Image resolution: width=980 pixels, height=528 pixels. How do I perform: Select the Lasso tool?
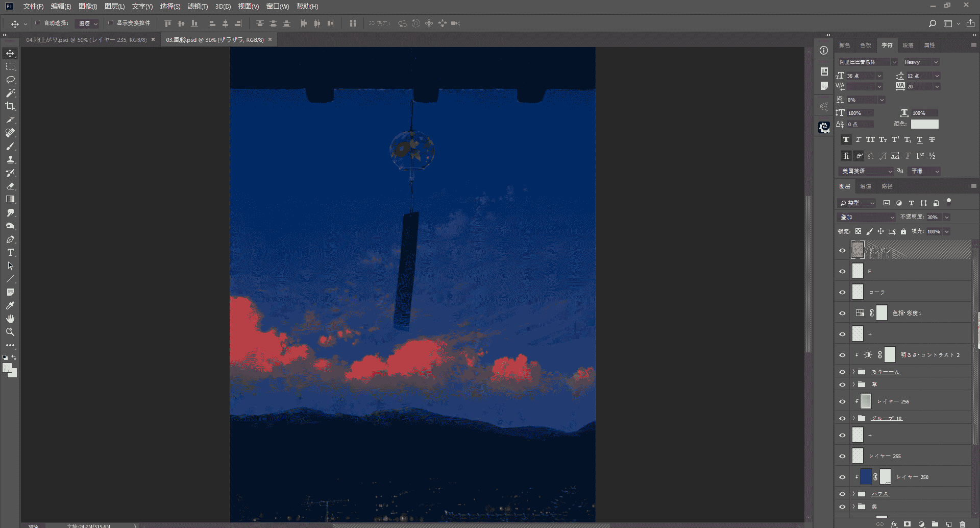10,80
